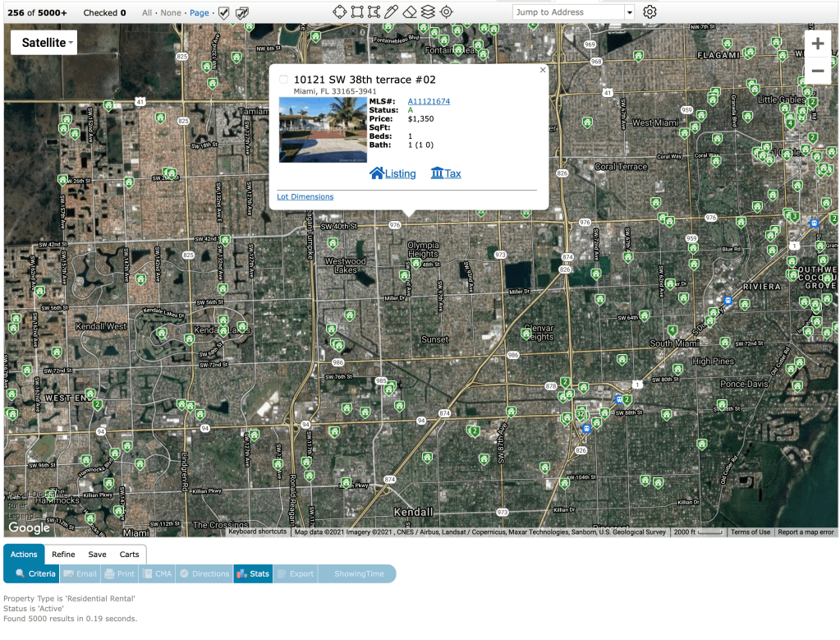Zoom in the map with plus button
Viewport: 840px width, 640px height.
(817, 44)
